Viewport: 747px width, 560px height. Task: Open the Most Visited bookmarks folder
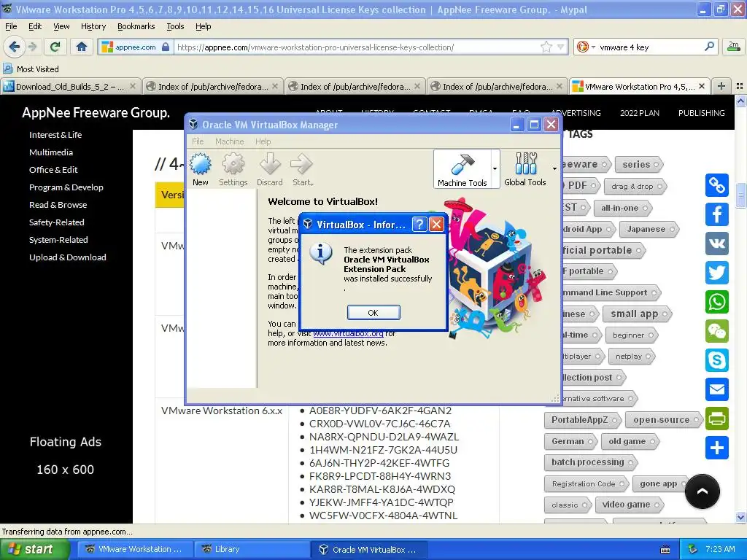pyautogui.click(x=31, y=69)
